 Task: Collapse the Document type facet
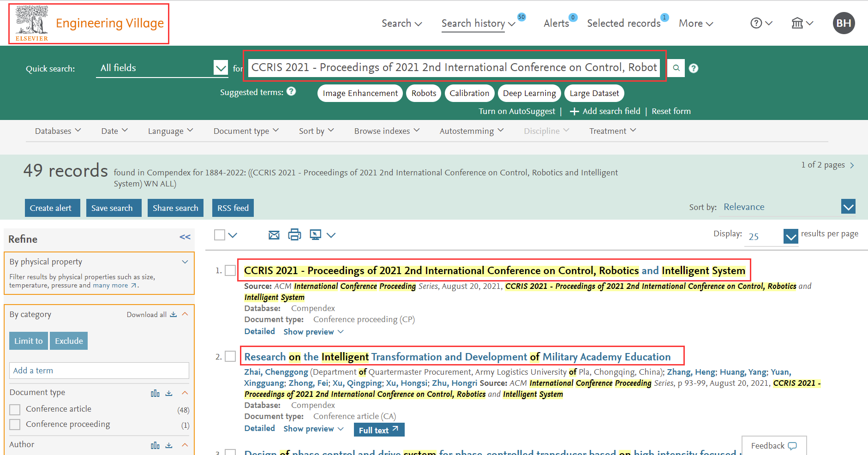tap(185, 393)
